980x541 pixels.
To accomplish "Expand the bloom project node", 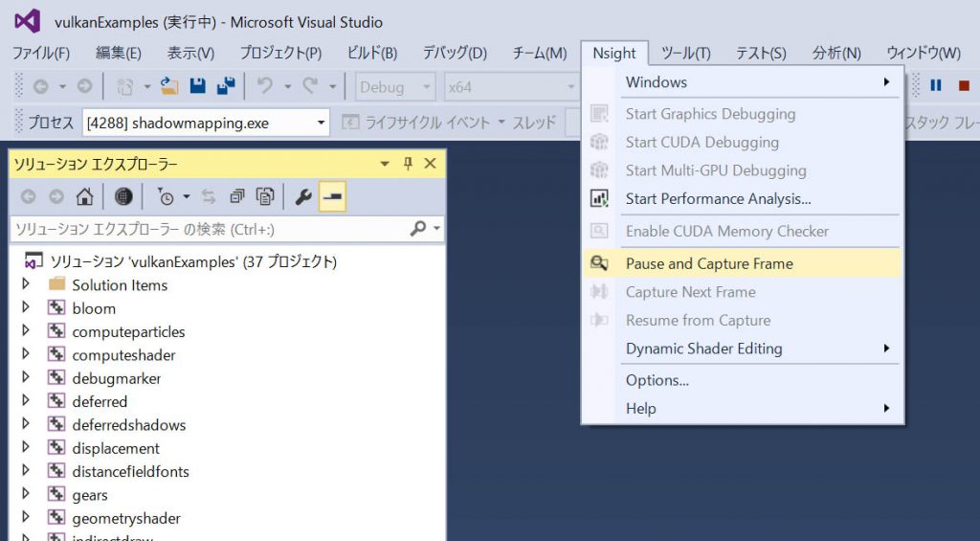I will [x=26, y=307].
